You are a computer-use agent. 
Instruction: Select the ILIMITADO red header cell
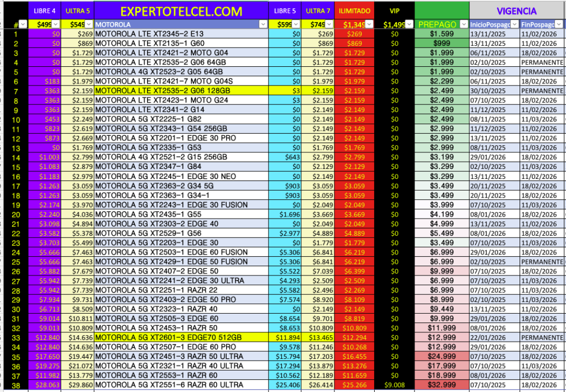[354, 11]
